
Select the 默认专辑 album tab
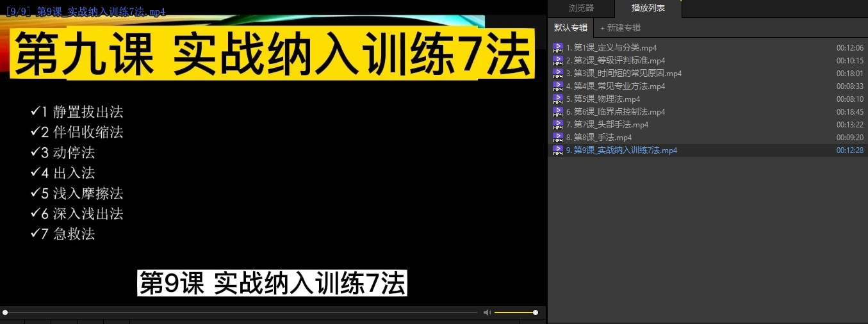click(570, 28)
